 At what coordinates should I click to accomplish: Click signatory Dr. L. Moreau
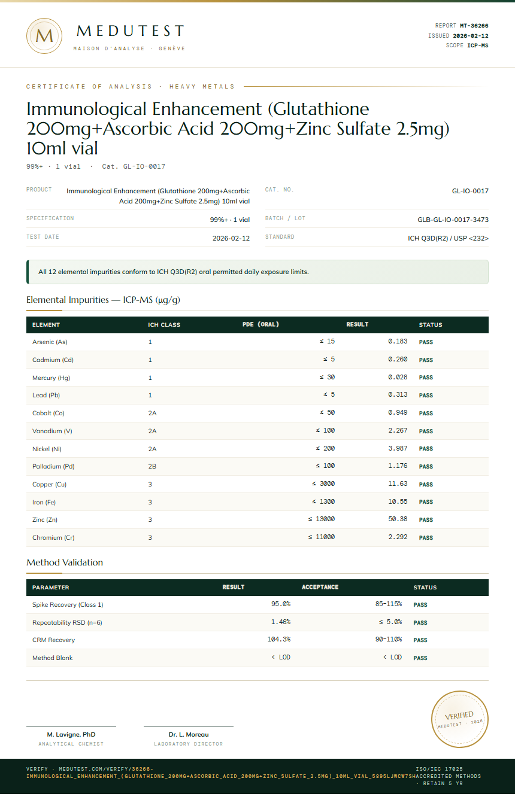pos(189,734)
